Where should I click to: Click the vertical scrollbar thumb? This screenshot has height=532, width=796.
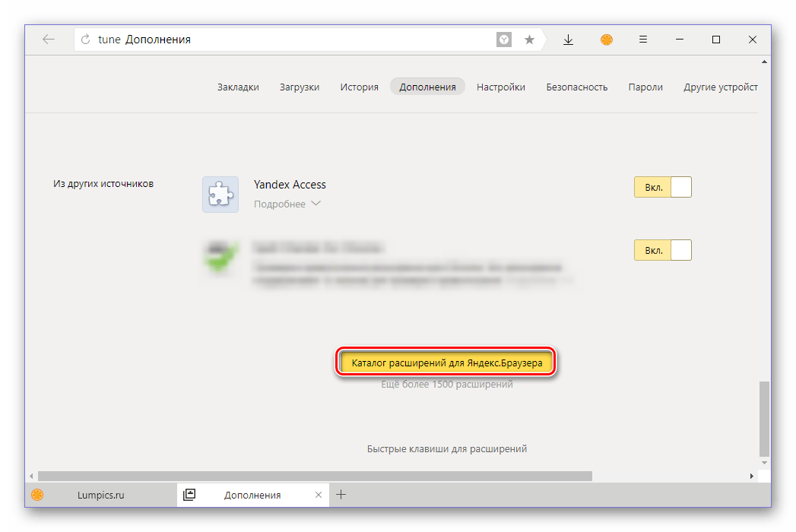click(x=765, y=420)
